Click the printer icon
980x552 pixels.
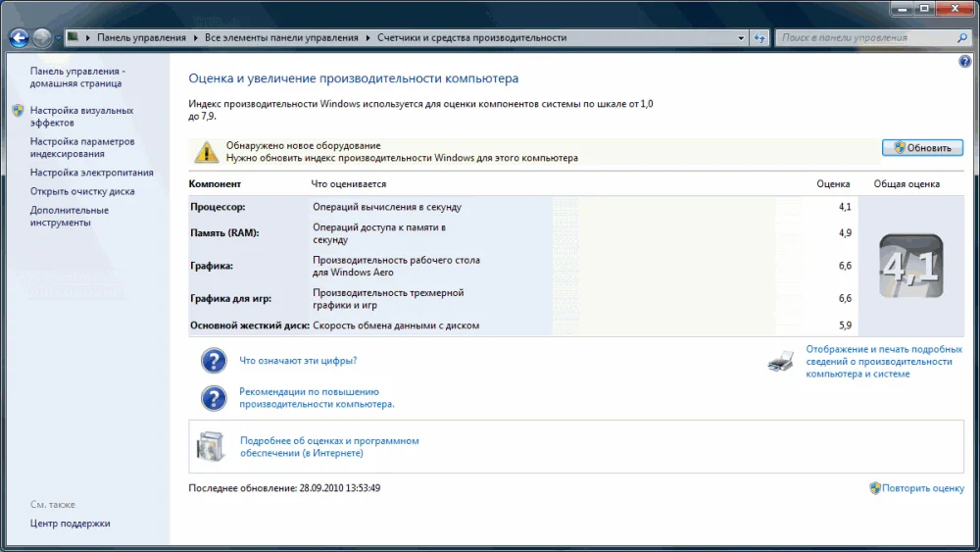[x=781, y=362]
